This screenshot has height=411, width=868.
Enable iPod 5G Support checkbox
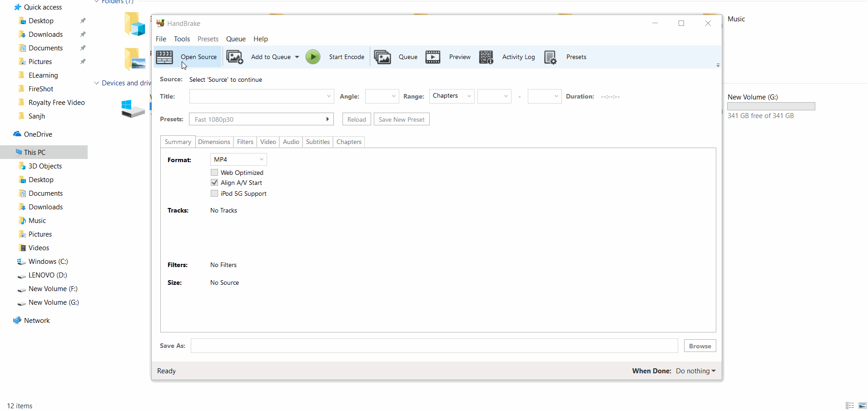[x=214, y=193]
